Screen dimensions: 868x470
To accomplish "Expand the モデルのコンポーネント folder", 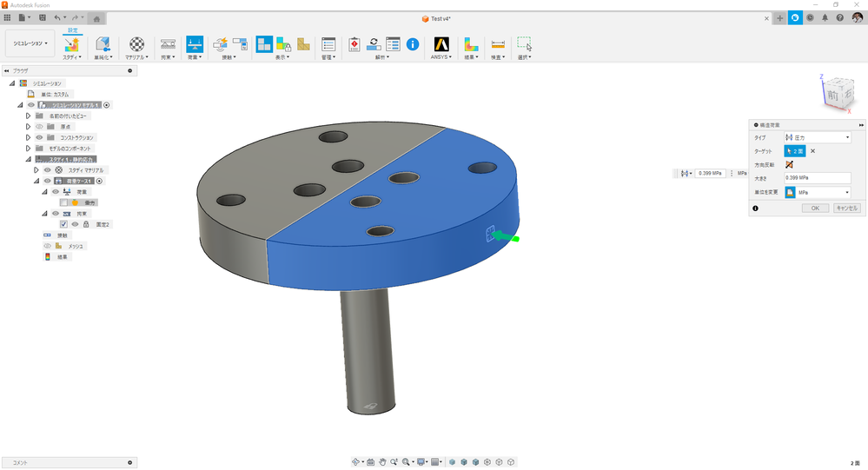I will pyautogui.click(x=28, y=149).
